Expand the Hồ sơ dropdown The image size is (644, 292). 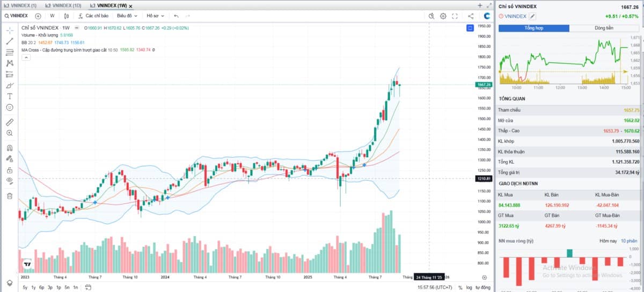click(156, 16)
